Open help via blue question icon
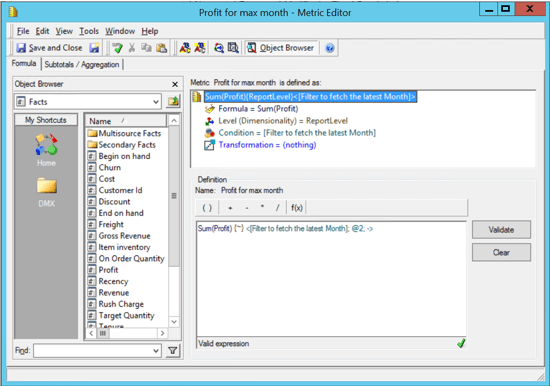The image size is (550, 386). click(x=330, y=48)
